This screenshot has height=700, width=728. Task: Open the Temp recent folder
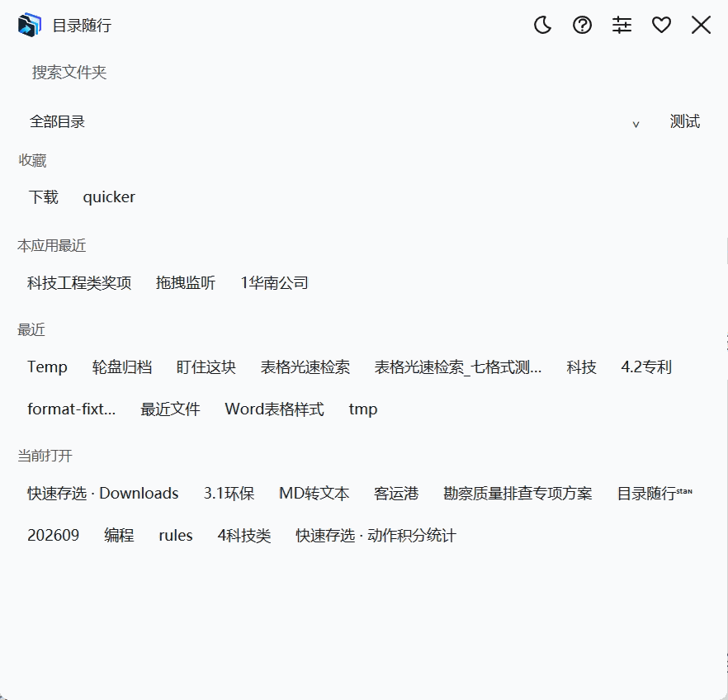pyautogui.click(x=47, y=367)
